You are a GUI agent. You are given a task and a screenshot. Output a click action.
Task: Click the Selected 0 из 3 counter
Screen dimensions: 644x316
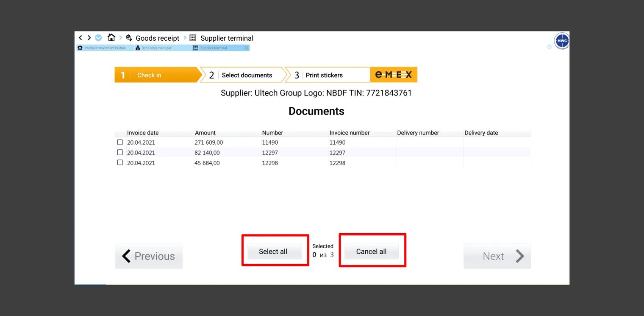click(323, 251)
